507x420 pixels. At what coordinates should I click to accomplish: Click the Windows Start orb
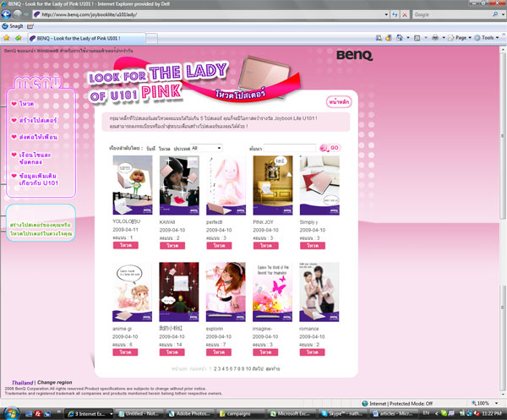pyautogui.click(x=11, y=412)
